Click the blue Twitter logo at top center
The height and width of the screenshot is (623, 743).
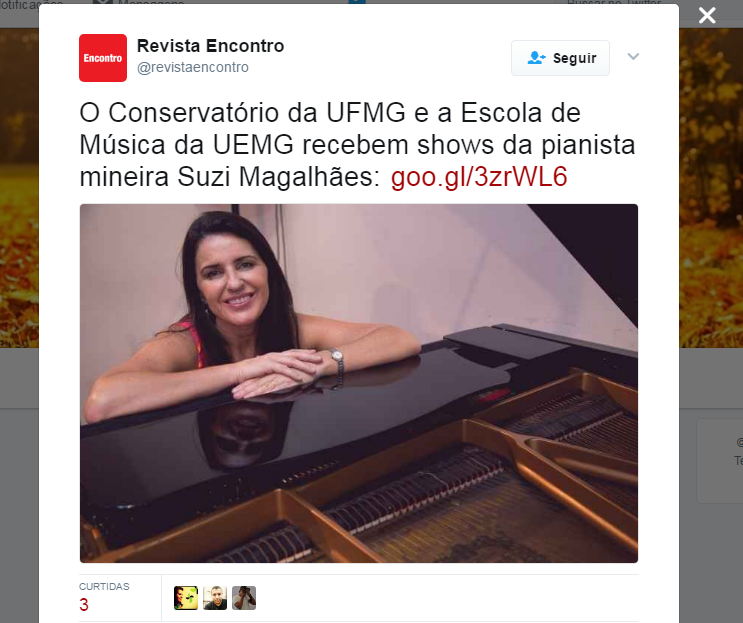point(357,1)
